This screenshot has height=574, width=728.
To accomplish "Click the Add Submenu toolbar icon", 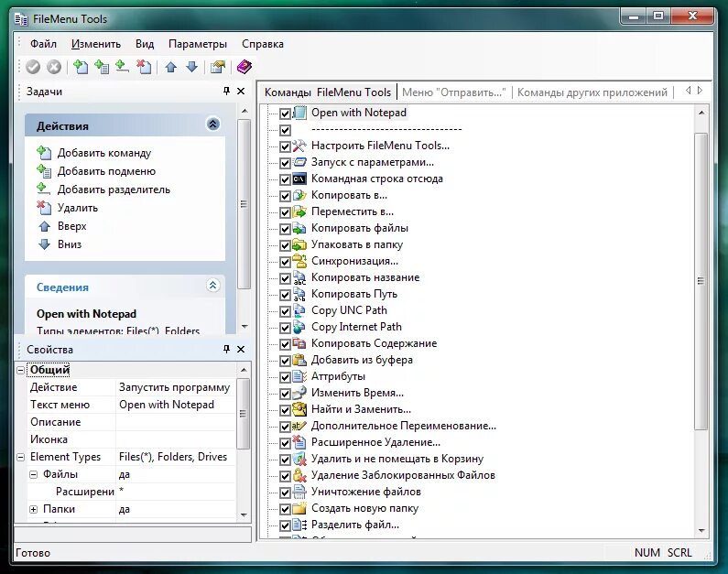I will 102,67.
